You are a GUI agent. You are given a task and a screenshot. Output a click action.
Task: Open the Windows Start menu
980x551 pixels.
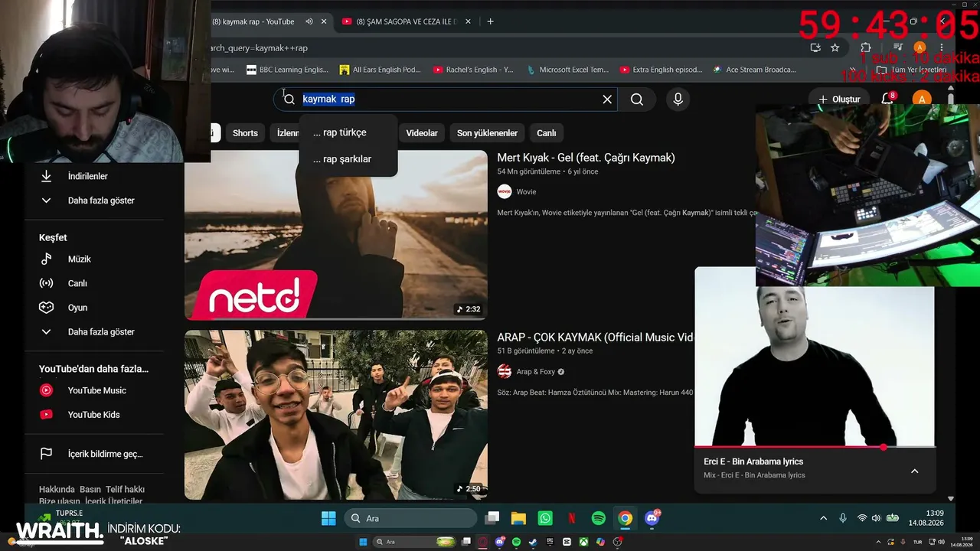point(328,518)
